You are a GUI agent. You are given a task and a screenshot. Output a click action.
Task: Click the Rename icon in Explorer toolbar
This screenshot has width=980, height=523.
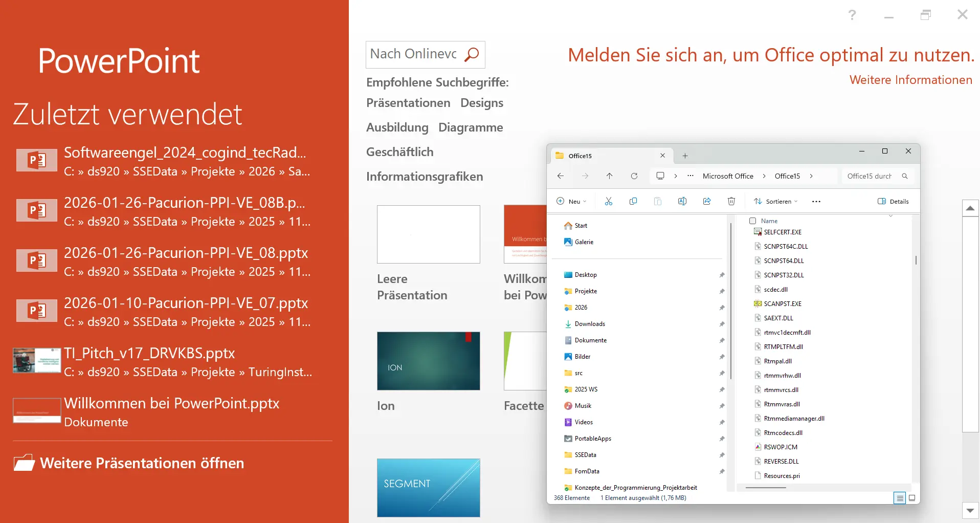point(682,201)
